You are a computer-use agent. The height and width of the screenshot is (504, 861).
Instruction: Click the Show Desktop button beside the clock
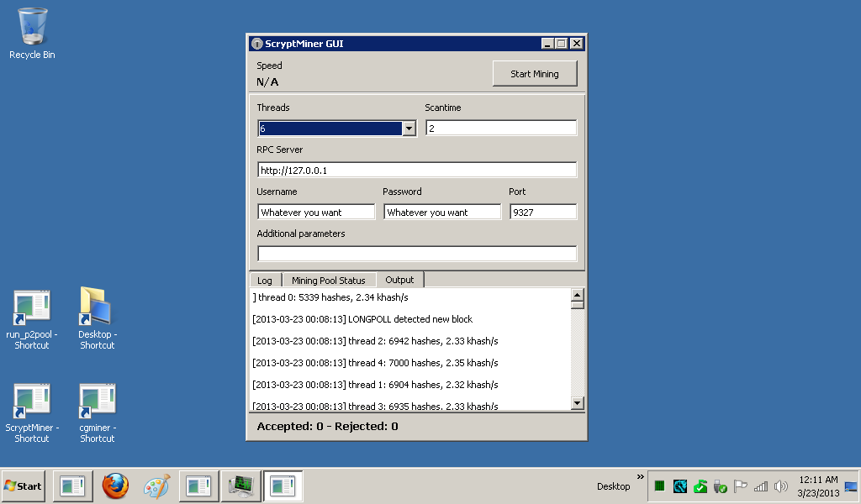(851, 486)
